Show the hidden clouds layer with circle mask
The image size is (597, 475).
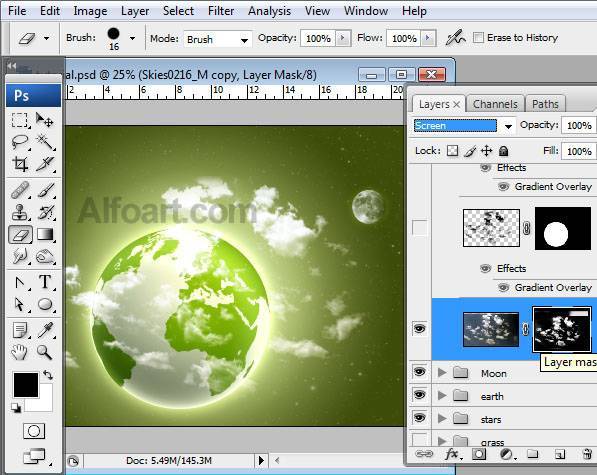420,228
